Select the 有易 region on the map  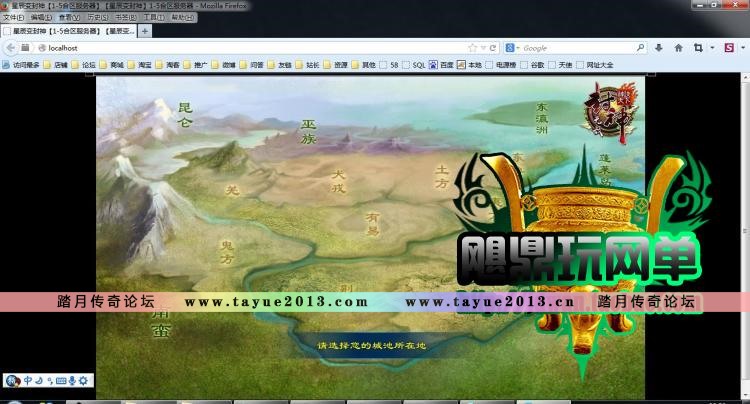[x=373, y=224]
